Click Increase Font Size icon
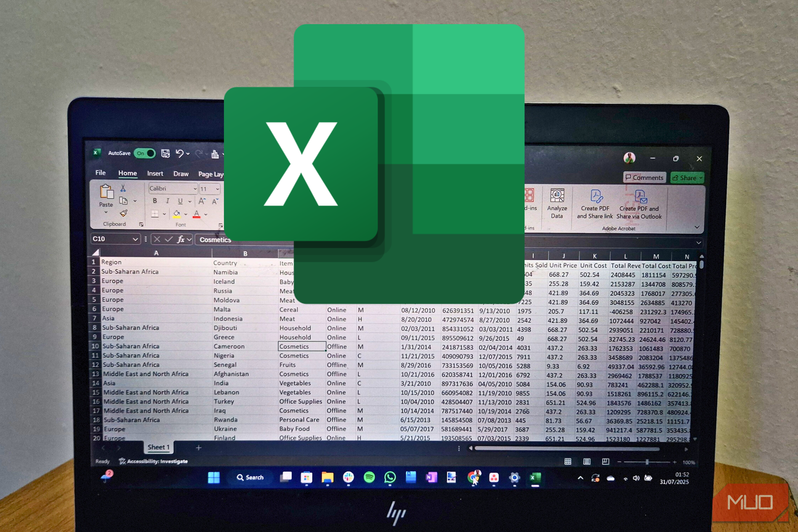Image resolution: width=798 pixels, height=532 pixels. point(202,201)
